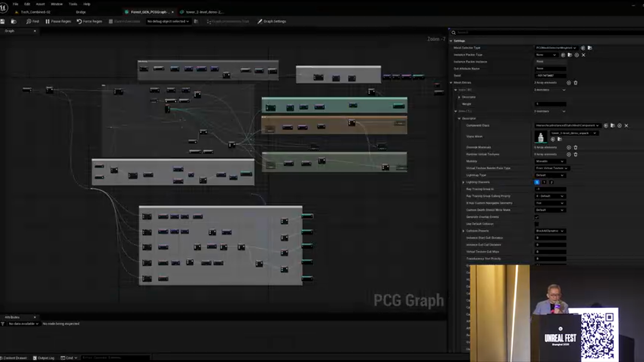Open the Collision Presets dropdown
The image size is (644, 362).
point(550,231)
